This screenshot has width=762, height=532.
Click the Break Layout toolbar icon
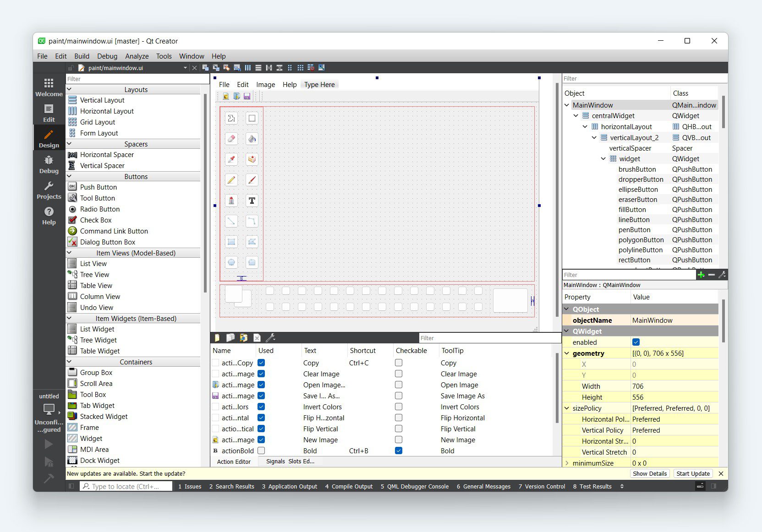[x=311, y=68]
